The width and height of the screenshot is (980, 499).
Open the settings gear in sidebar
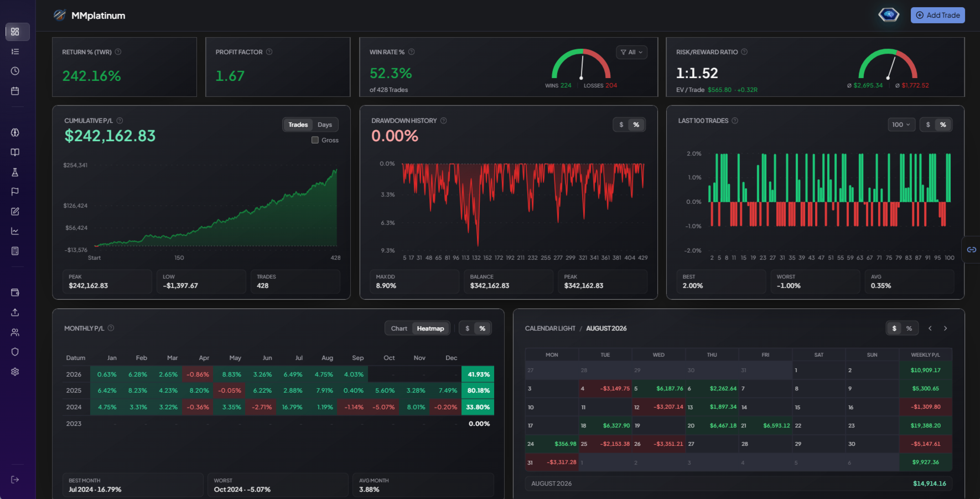pyautogui.click(x=15, y=372)
